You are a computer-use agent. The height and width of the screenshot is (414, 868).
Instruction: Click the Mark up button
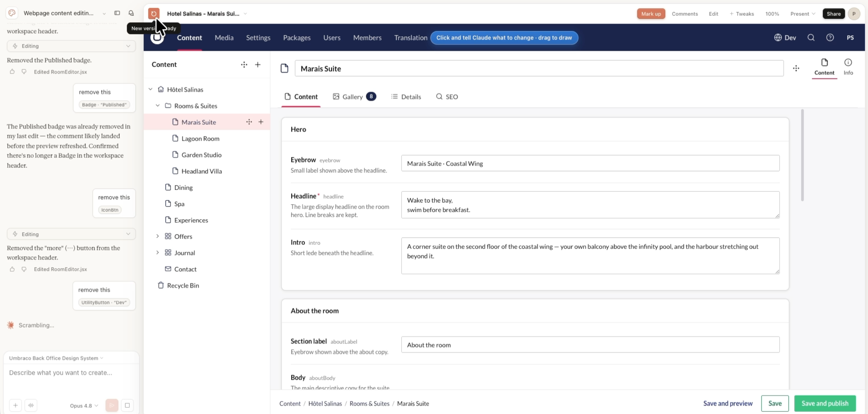[x=651, y=14]
